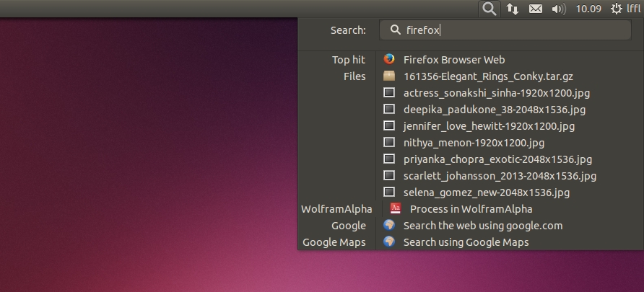Viewport: 644px width, 292px height.
Task: Open the session gear menu
Action: (x=616, y=9)
